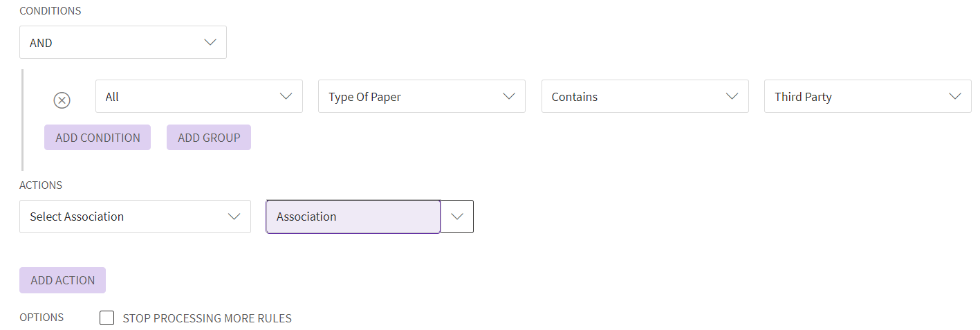Click the chevron arrow in the Select Association box

point(234,217)
